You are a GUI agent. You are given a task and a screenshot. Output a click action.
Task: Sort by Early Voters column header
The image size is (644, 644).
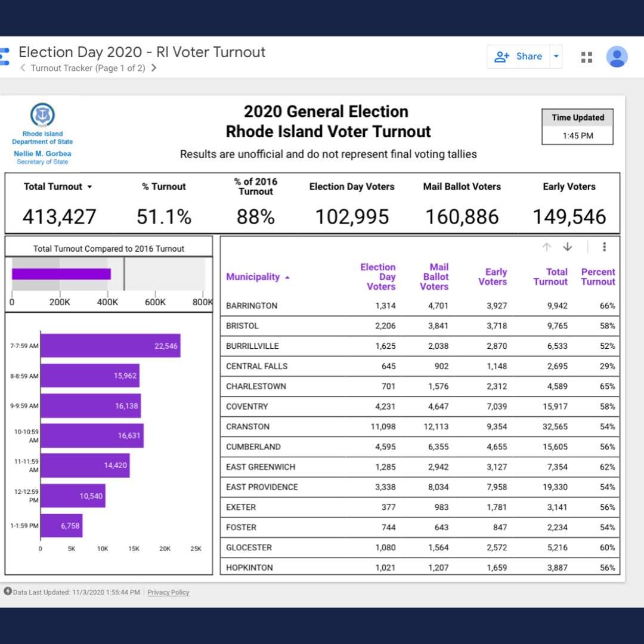click(493, 277)
